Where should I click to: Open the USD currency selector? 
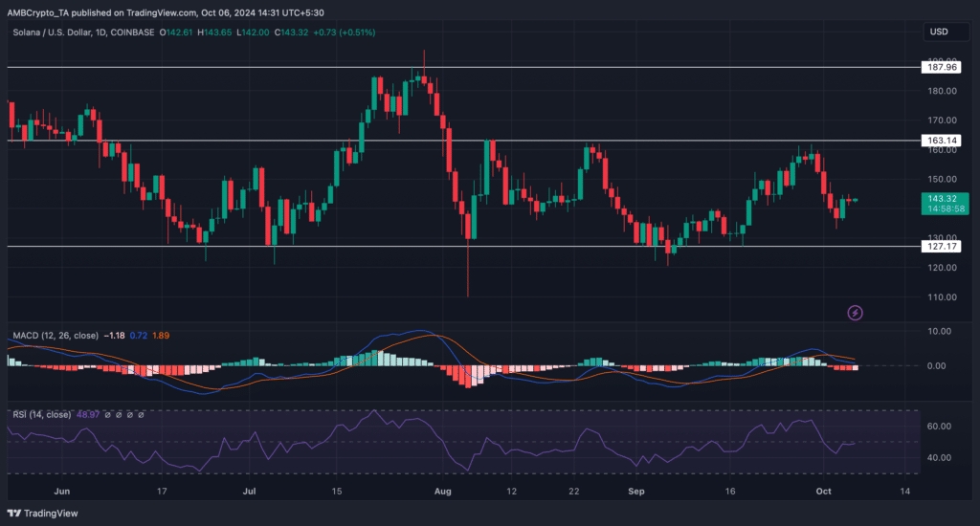(x=938, y=33)
